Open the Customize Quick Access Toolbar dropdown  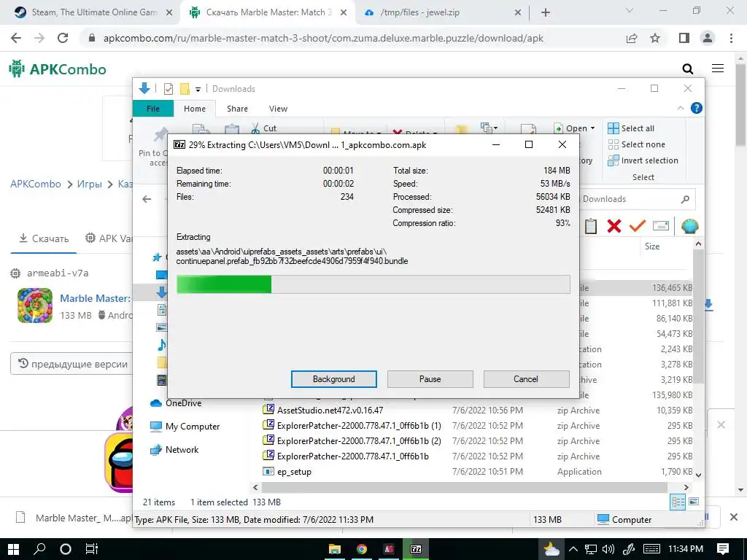coord(198,89)
